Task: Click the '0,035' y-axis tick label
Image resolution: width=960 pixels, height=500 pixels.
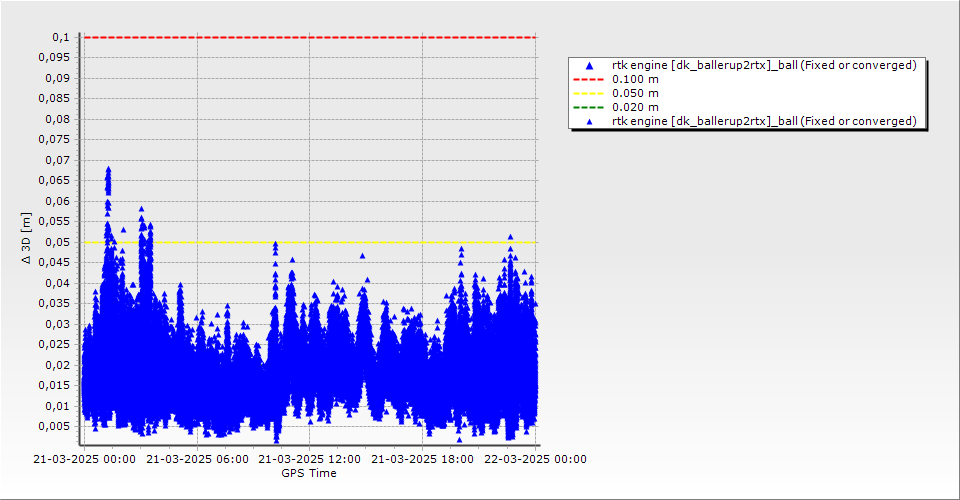Action: click(54, 304)
